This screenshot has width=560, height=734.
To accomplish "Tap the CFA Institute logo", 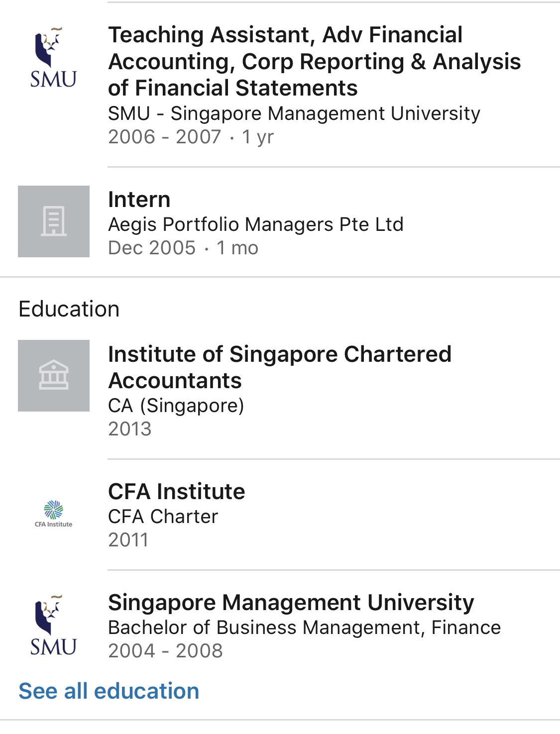I will click(x=54, y=514).
